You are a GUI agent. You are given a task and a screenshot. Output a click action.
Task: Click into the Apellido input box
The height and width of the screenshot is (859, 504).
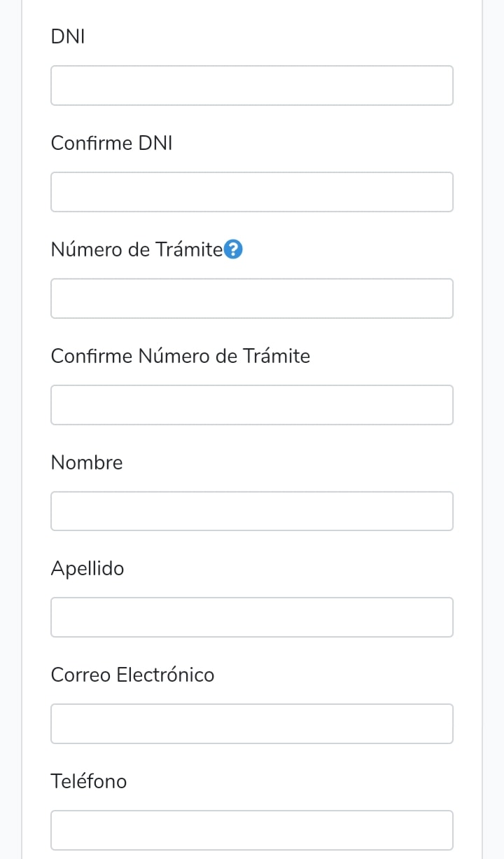[x=252, y=617]
